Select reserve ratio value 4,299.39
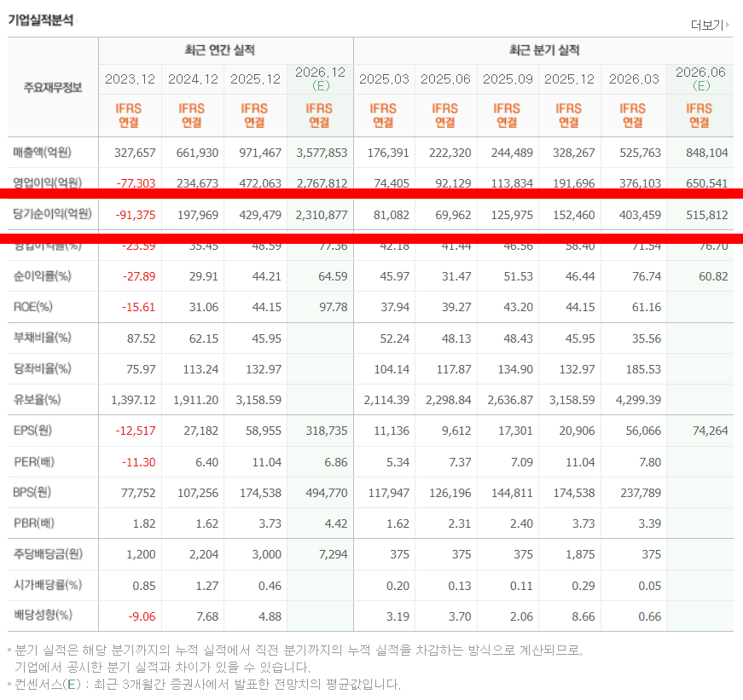Screen dimensions: 743x700 (x=638, y=400)
